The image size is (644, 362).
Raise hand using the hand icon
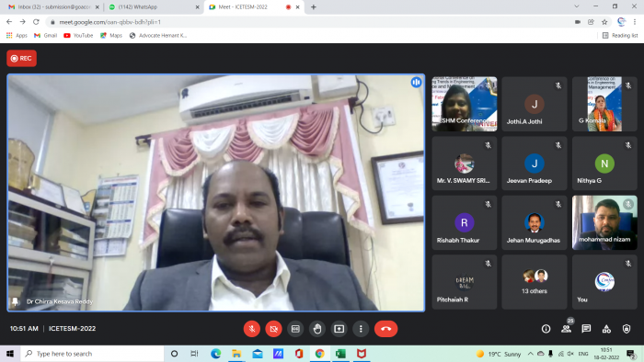pyautogui.click(x=317, y=329)
